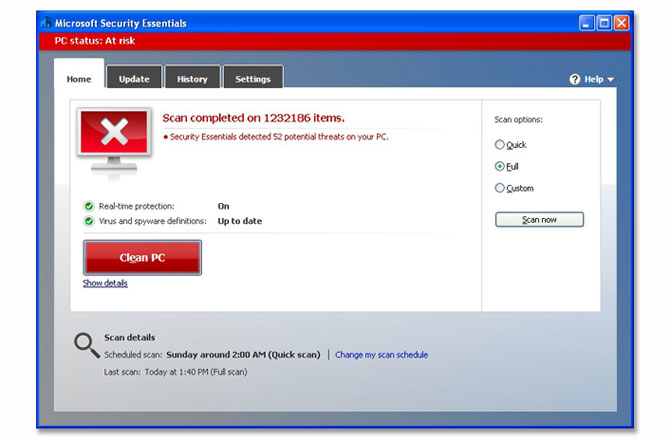Open the Settings tab
The image size is (670, 440).
tap(253, 77)
